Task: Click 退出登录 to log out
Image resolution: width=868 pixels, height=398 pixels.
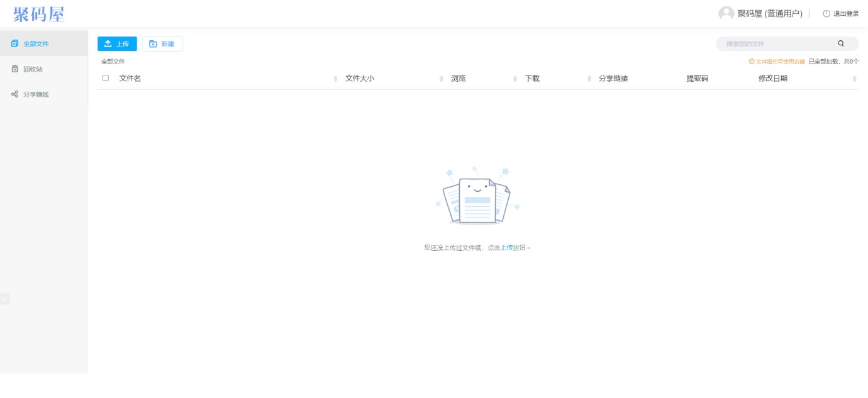Action: point(841,13)
